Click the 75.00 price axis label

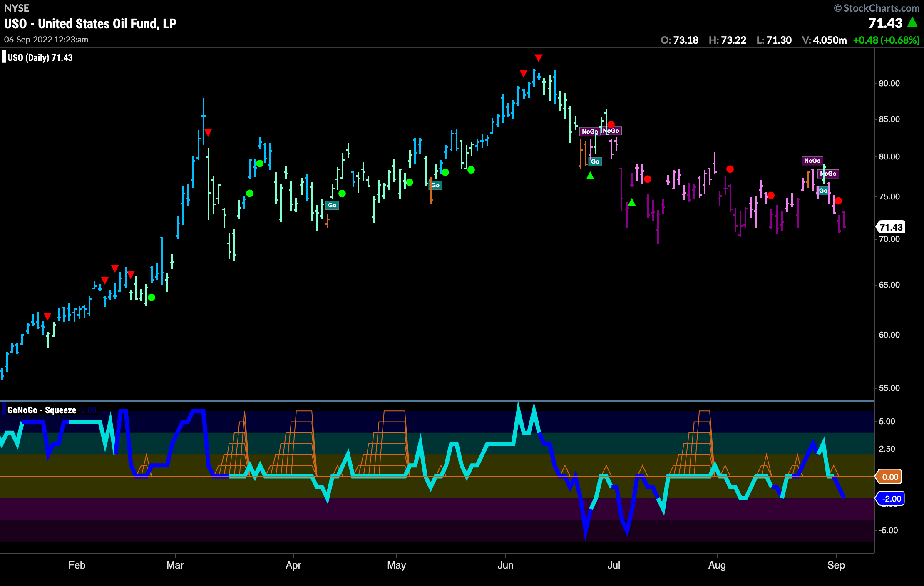pyautogui.click(x=889, y=196)
